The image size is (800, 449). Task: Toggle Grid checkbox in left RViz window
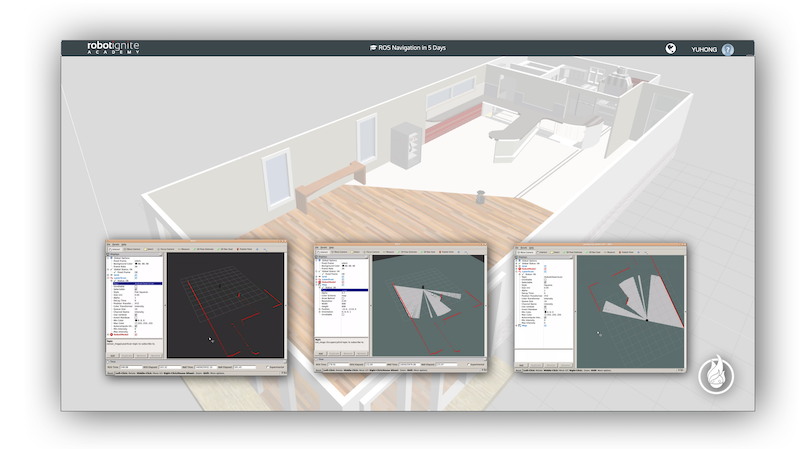click(136, 275)
